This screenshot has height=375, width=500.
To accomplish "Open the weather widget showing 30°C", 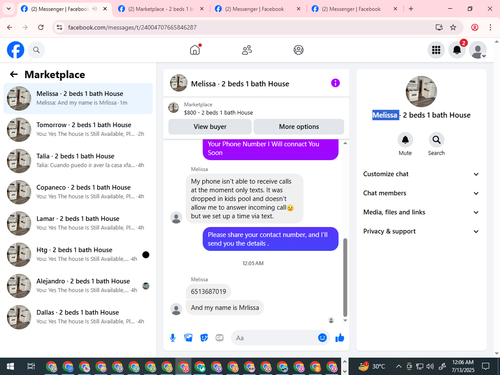I will 371,367.
